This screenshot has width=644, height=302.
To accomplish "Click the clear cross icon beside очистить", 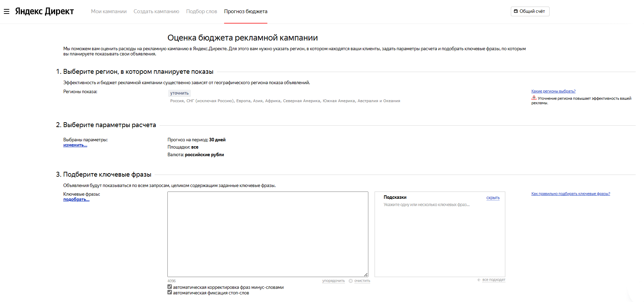I will 351,281.
